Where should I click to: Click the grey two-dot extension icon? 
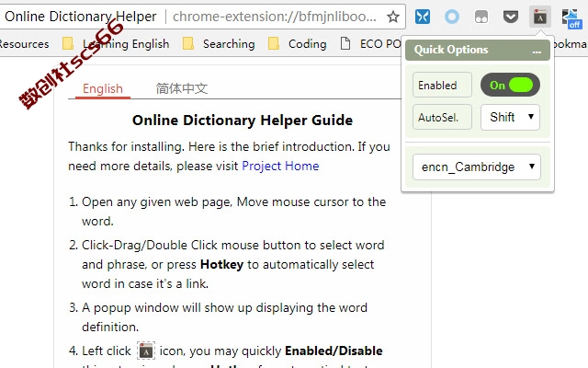tap(481, 17)
